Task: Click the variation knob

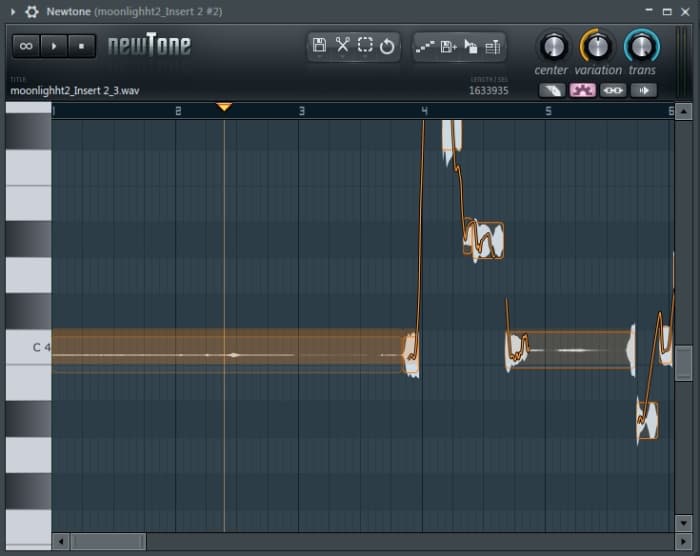Action: (x=597, y=46)
